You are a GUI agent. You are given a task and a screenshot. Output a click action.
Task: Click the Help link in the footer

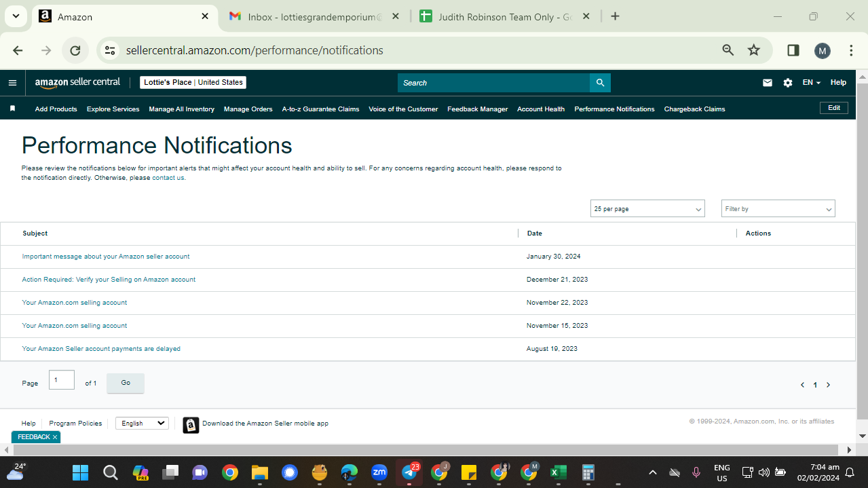click(x=29, y=423)
